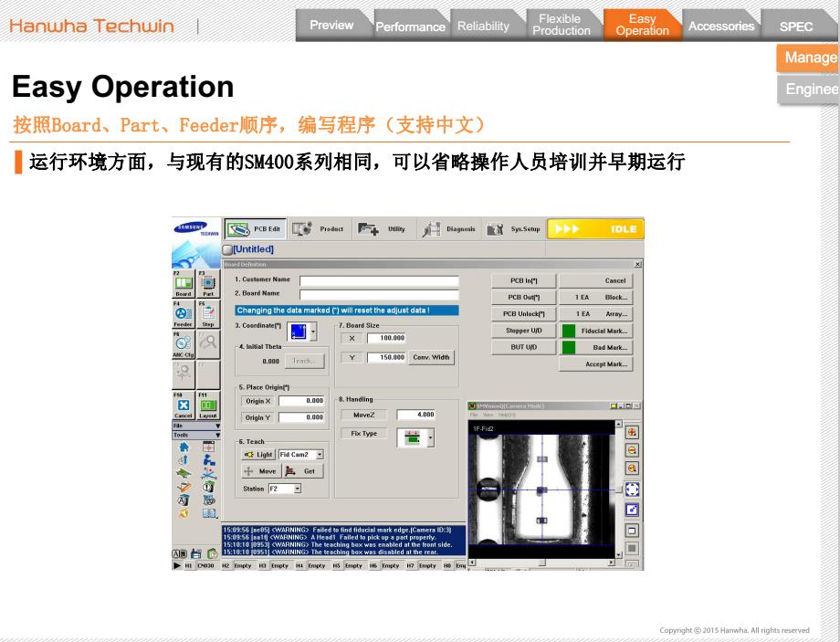The image size is (840, 642).
Task: Open the Board (F2) icon in sidebar
Action: pyautogui.click(x=184, y=282)
